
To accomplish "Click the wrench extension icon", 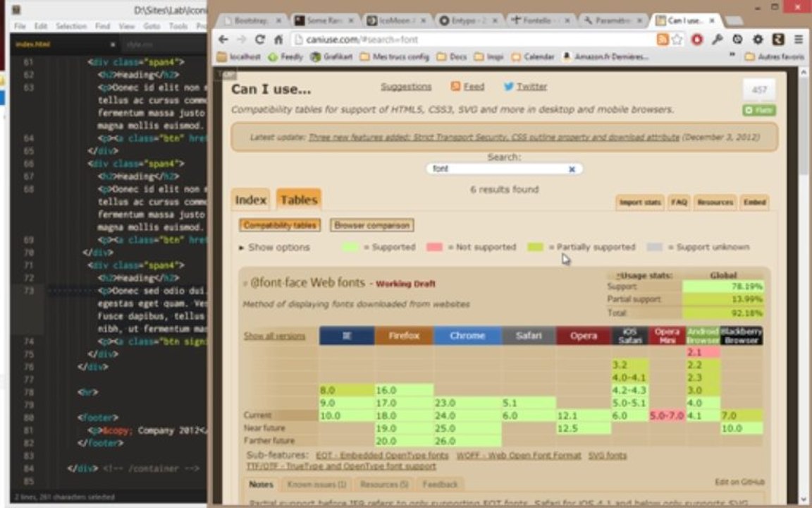I will tap(718, 40).
